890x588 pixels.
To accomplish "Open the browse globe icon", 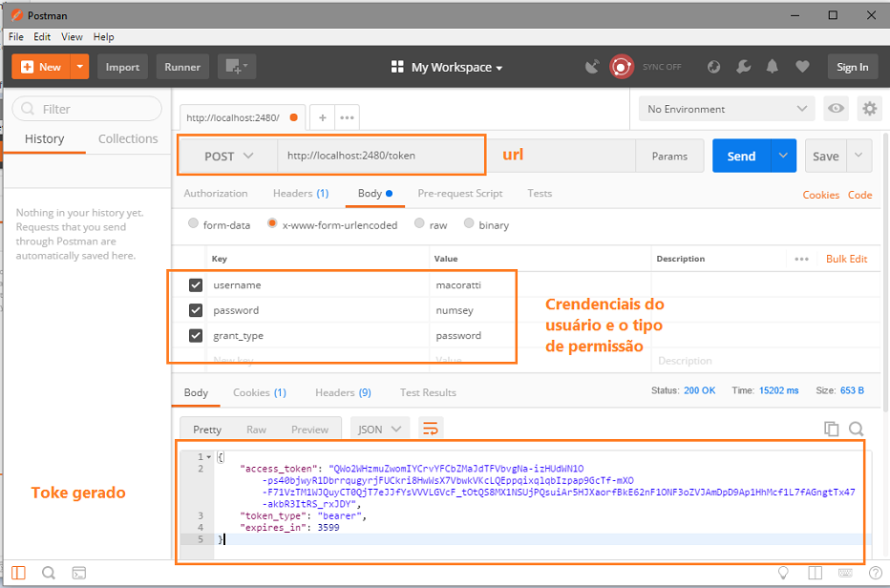I will click(x=713, y=67).
